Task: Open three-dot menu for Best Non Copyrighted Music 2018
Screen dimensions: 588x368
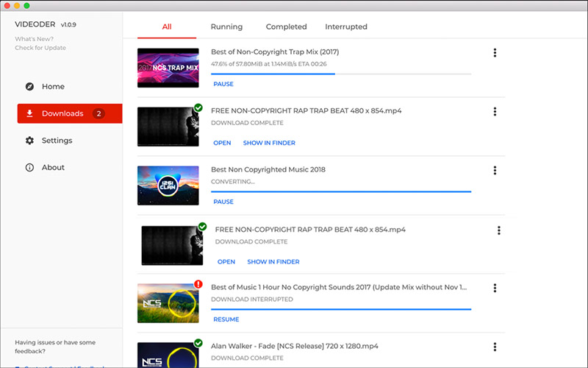Action: (x=495, y=170)
